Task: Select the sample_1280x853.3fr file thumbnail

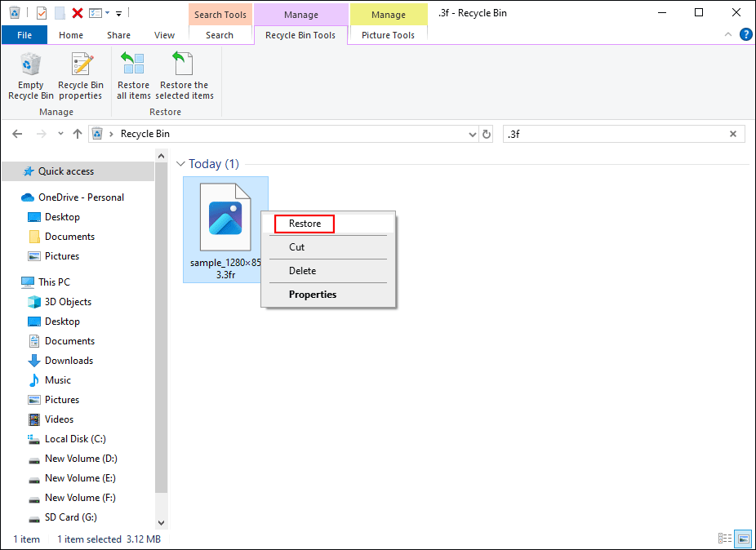Action: pyautogui.click(x=225, y=218)
